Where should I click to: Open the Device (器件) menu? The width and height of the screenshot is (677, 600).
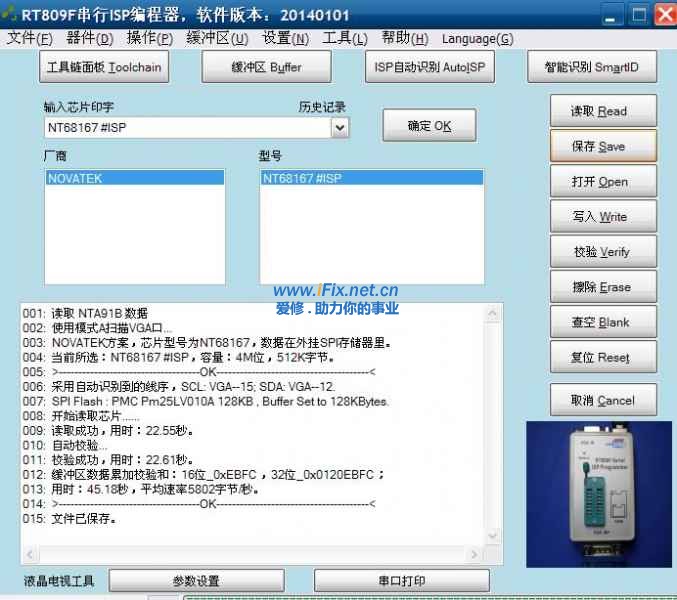point(90,39)
